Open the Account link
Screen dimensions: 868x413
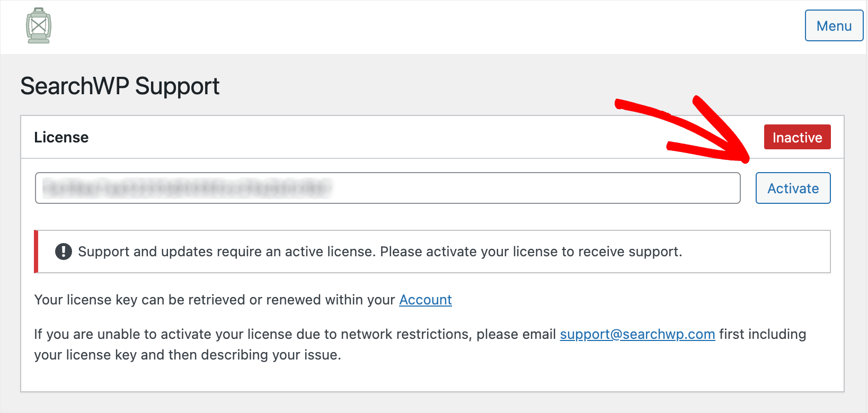click(x=426, y=300)
